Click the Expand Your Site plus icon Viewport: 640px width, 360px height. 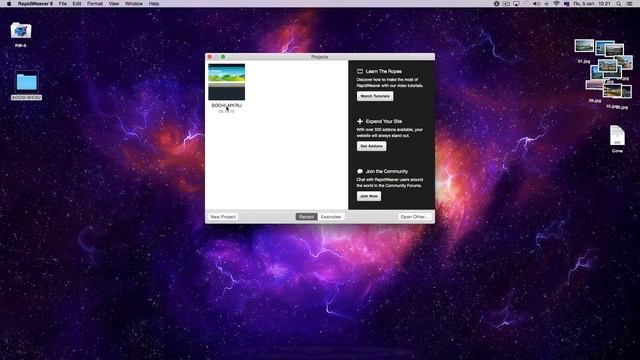360,121
